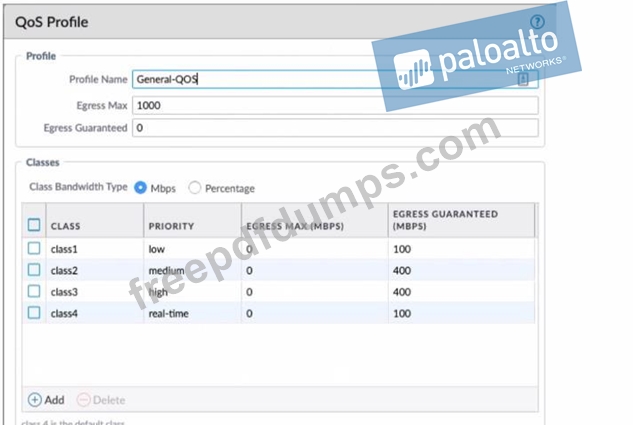This screenshot has height=425, width=633.
Task: Click the Egress Max input field
Action: pyautogui.click(x=335, y=105)
